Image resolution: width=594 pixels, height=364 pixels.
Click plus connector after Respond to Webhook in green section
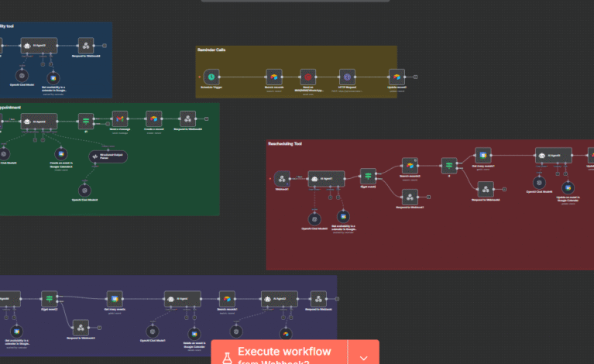(x=208, y=119)
